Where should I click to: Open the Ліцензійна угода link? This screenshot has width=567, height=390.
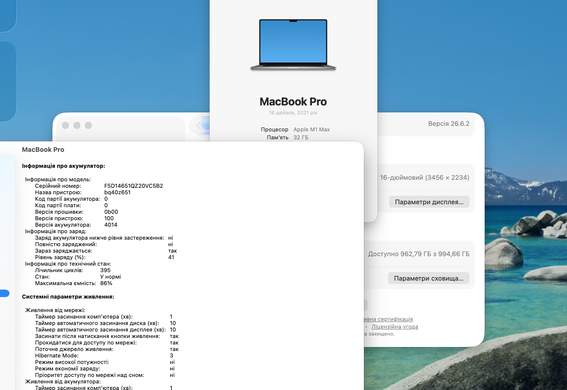pos(395,327)
